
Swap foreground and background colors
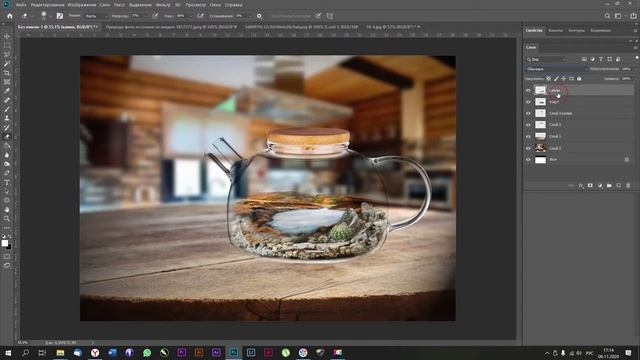click(10, 237)
